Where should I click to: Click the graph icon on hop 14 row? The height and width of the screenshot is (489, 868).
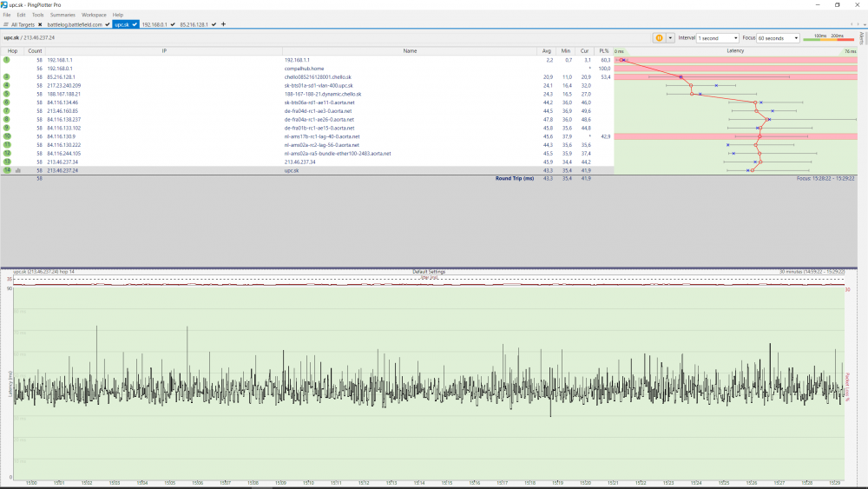pos(18,170)
